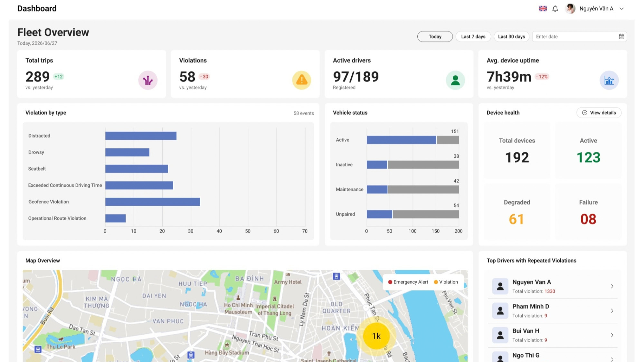The height and width of the screenshot is (362, 644).
Task: Expand Bui Van H driver row chevron
Action: [x=612, y=335]
